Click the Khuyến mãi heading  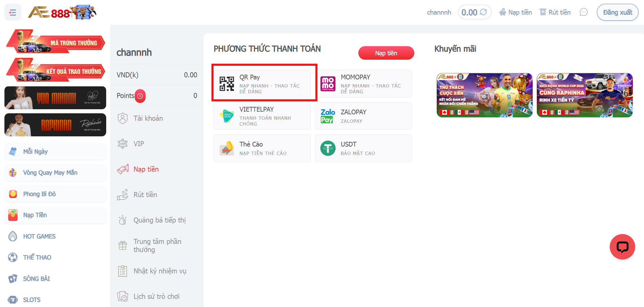[x=455, y=49]
